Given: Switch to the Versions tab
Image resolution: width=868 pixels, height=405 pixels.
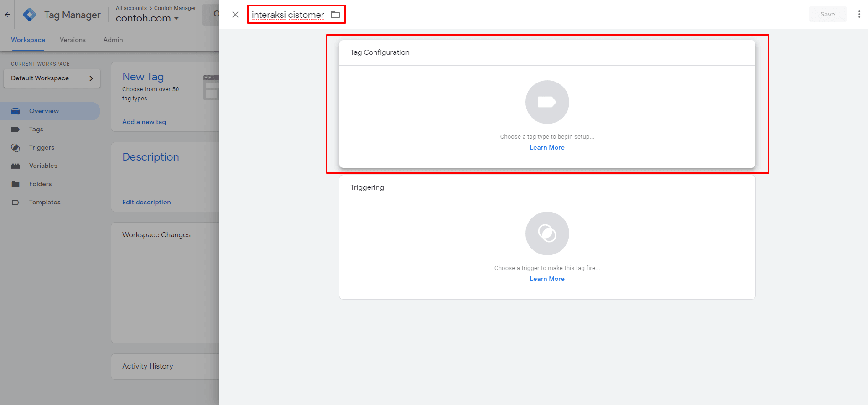Looking at the screenshot, I should pos(73,40).
